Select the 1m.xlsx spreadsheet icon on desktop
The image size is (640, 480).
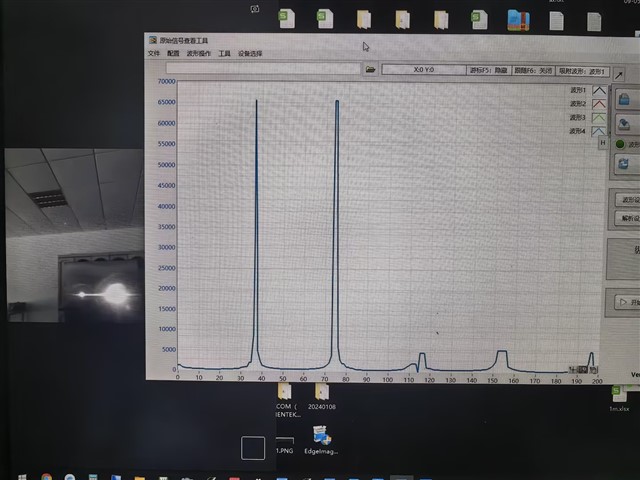(619, 399)
